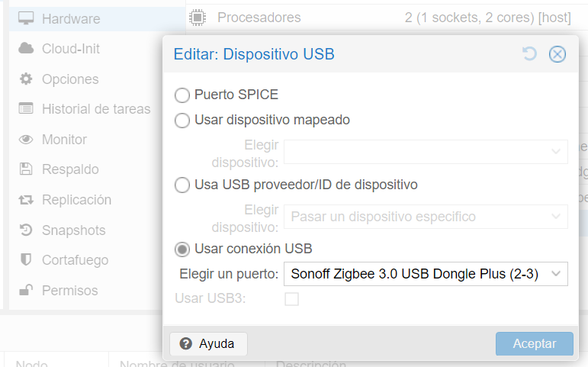Click the Cortafuego shield icon
Viewport: 588px width, 367px height.
click(27, 260)
